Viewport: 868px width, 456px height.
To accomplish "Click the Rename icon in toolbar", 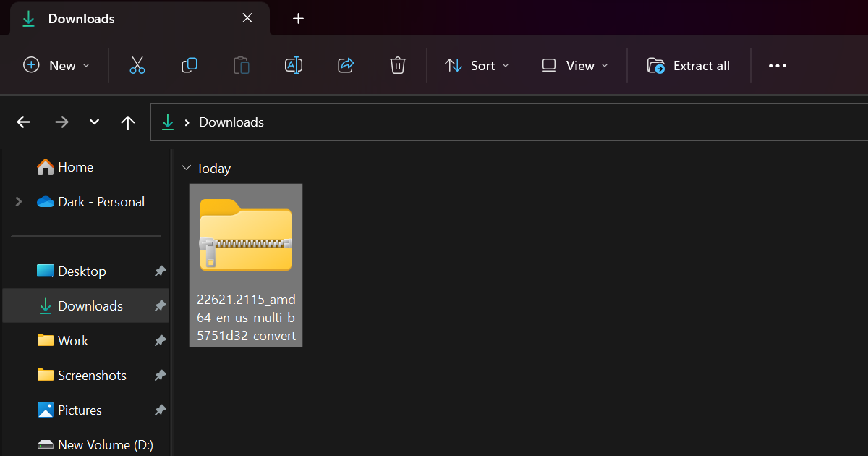I will [x=294, y=66].
